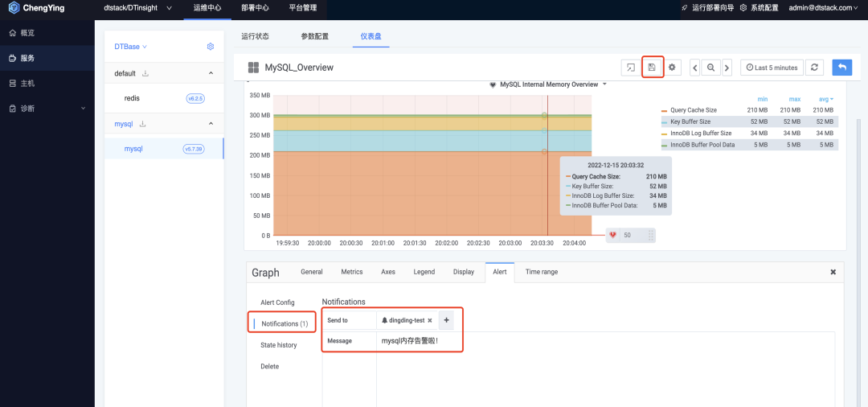The height and width of the screenshot is (407, 868).
Task: Add notification channel with plus button
Action: (x=446, y=320)
